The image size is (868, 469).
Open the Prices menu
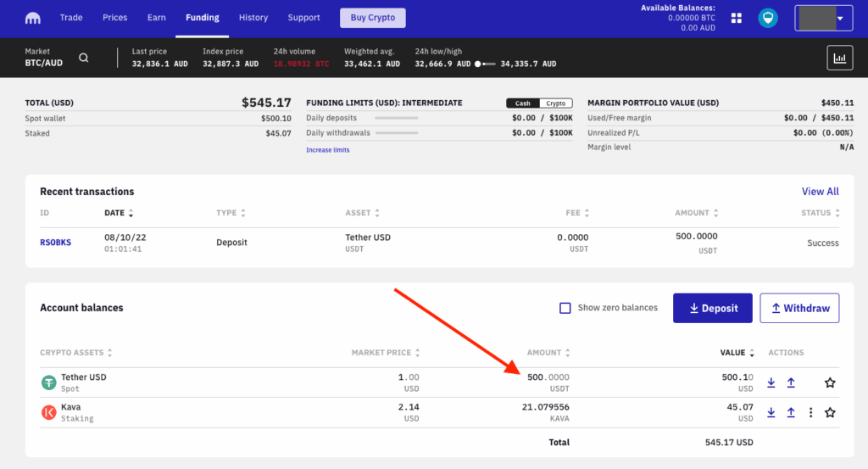114,18
